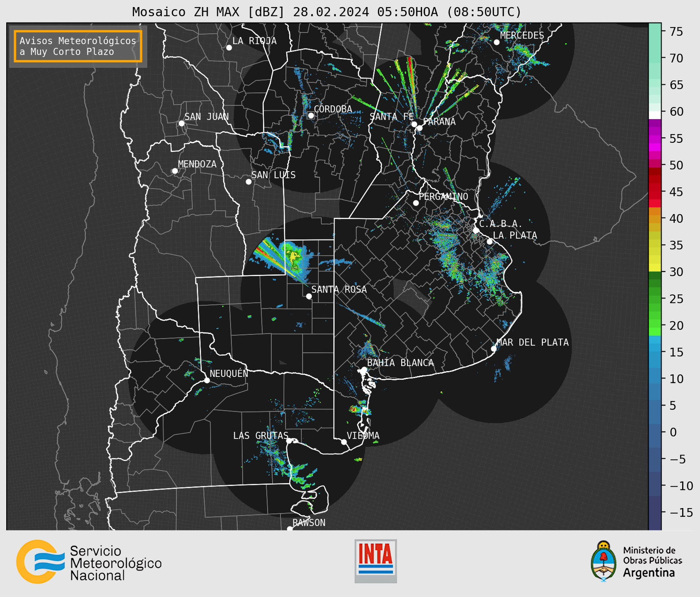Image resolution: width=700 pixels, height=597 pixels.
Task: Click the PERGAMINO city marker dot
Action: pos(416,203)
